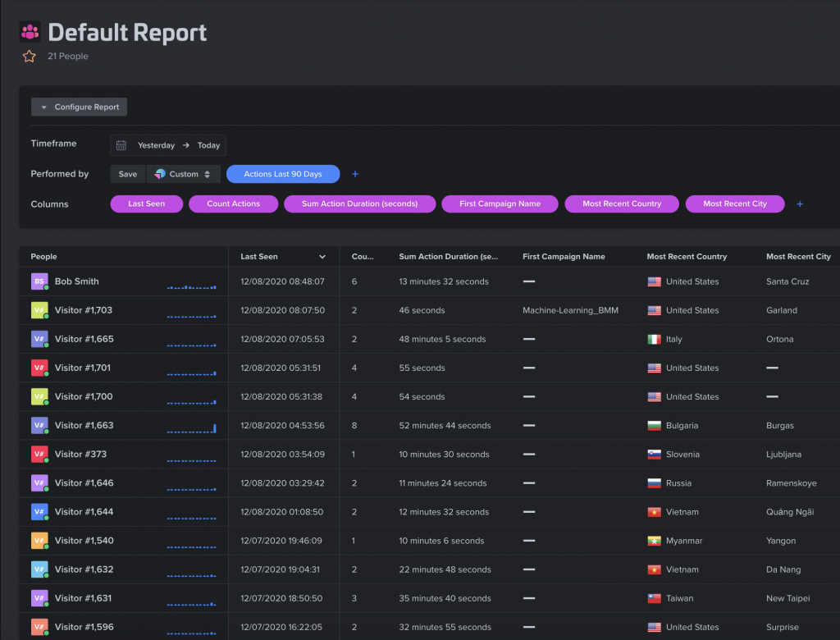Click the Quảng Ngãi city cell

point(790,512)
